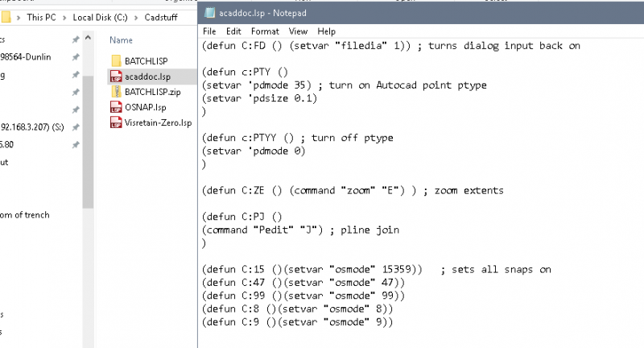Open the File menu in Notepad
The image size is (644, 348).
(x=209, y=31)
